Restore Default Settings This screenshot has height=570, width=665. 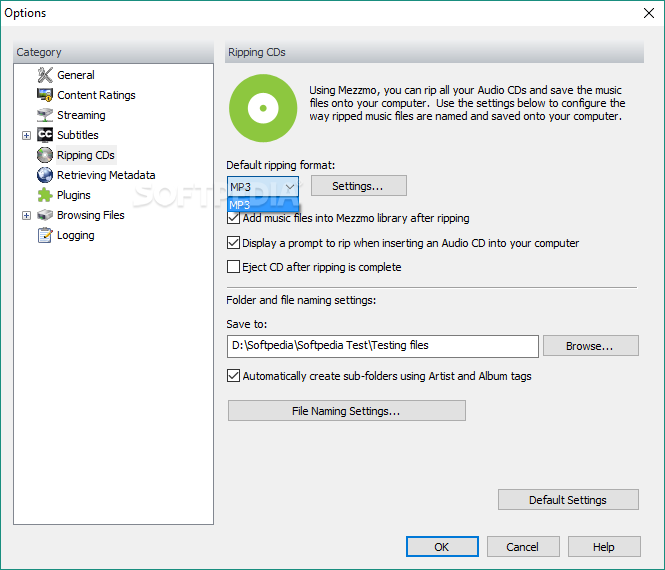coord(568,500)
